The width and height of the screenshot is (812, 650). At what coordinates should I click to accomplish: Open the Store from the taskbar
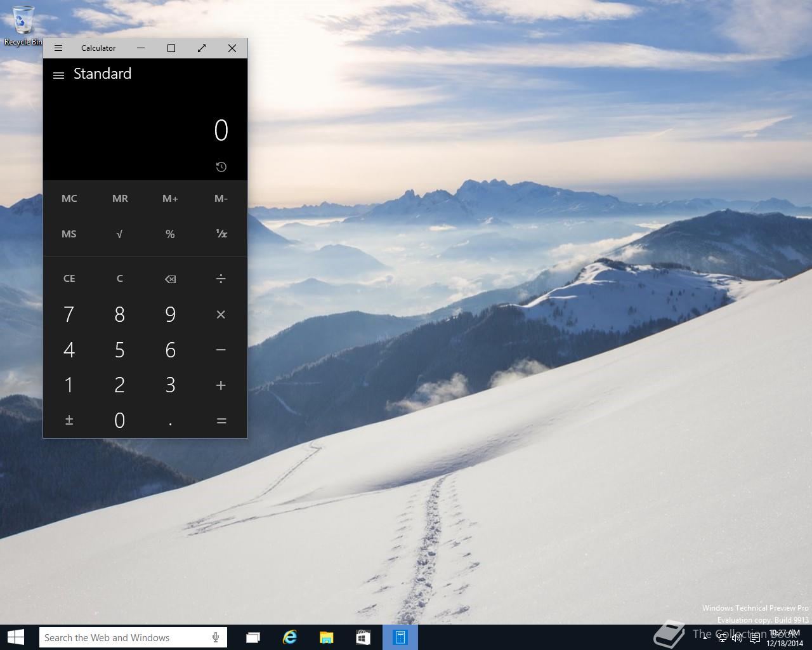(x=363, y=637)
